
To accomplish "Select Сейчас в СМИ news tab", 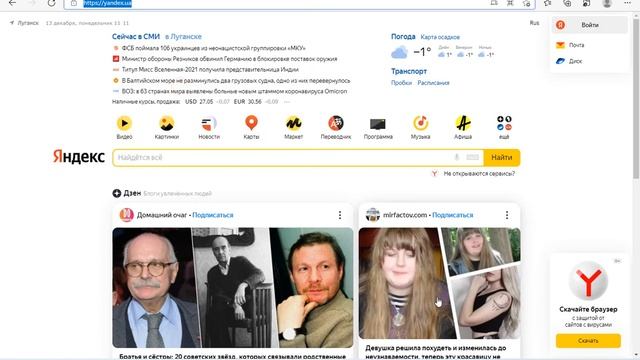I will coord(136,37).
